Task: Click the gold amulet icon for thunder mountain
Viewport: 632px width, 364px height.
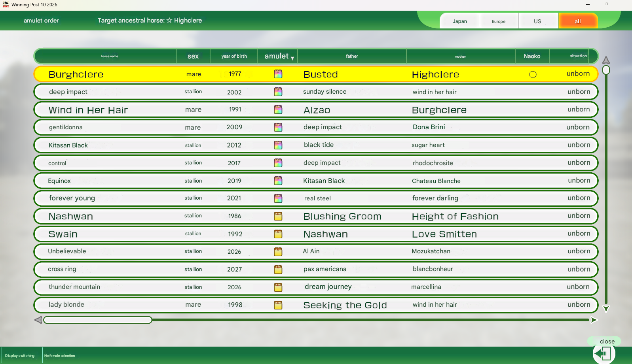Action: 278,287
